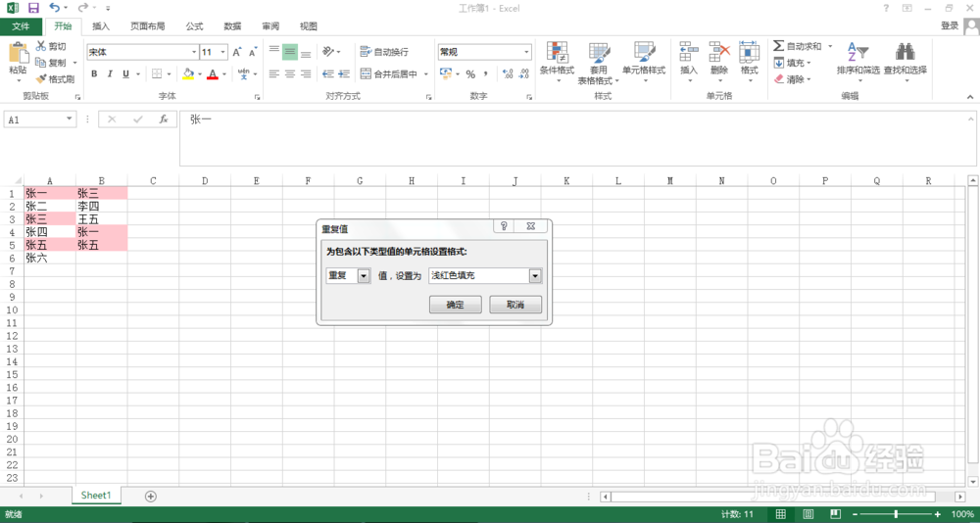Toggle middle vertical alignment

290,52
